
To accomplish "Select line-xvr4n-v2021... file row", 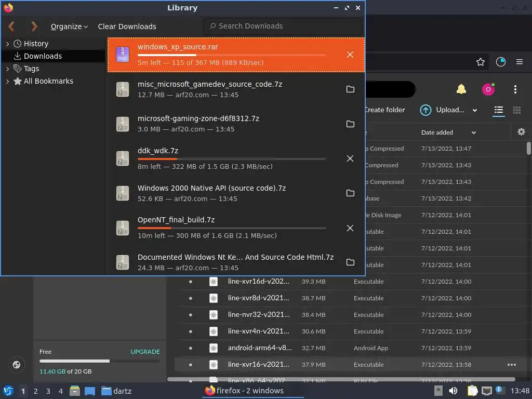I will tap(353, 331).
